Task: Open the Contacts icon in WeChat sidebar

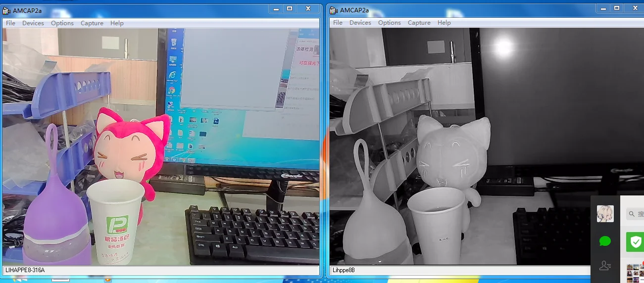Action: (x=605, y=266)
